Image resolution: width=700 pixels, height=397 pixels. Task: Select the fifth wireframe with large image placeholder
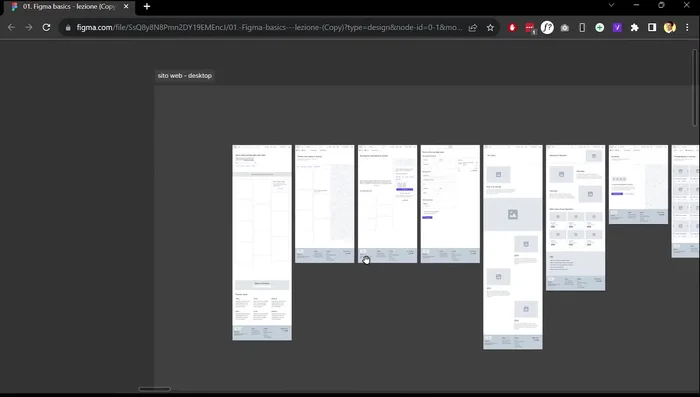click(512, 247)
